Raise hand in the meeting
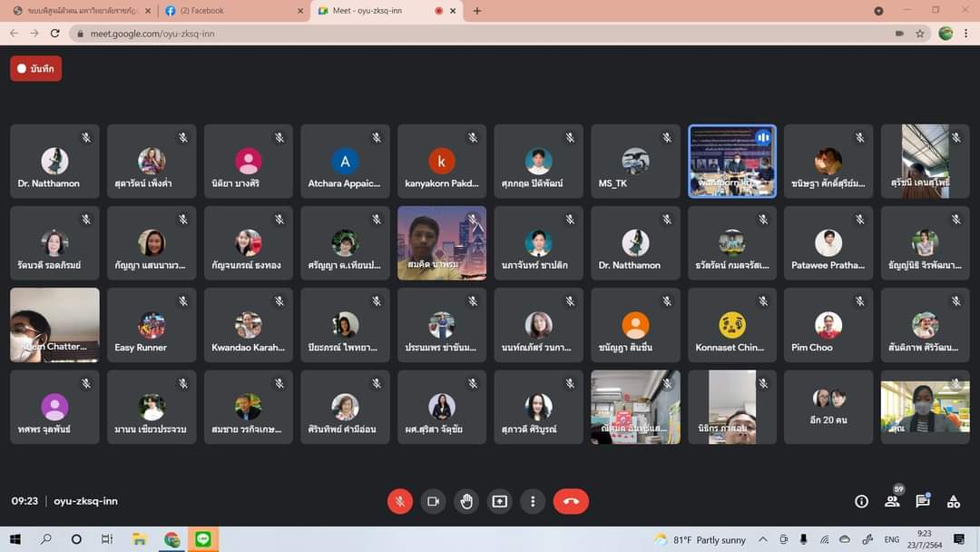Screen dimensions: 980x552 (x=466, y=501)
